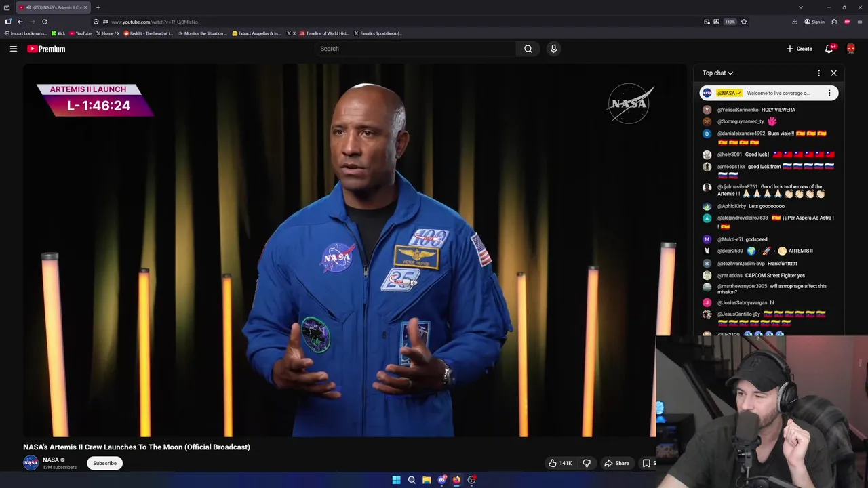Viewport: 868px width, 488px height.
Task: Bookmark this page with star icon
Action: (743, 22)
